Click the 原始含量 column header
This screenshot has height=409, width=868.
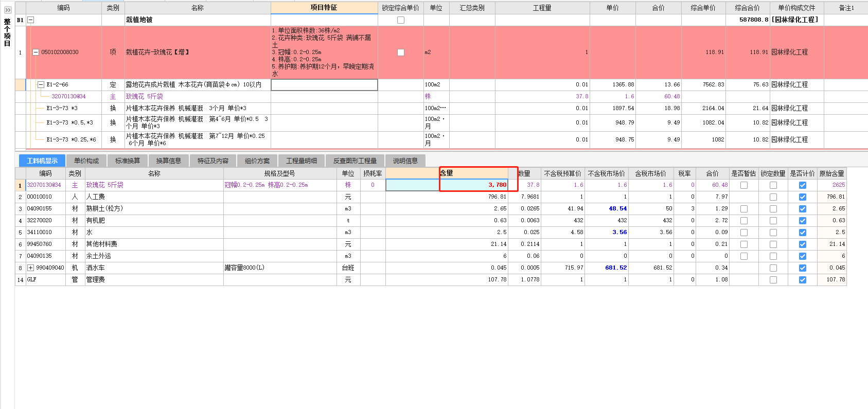(x=832, y=174)
